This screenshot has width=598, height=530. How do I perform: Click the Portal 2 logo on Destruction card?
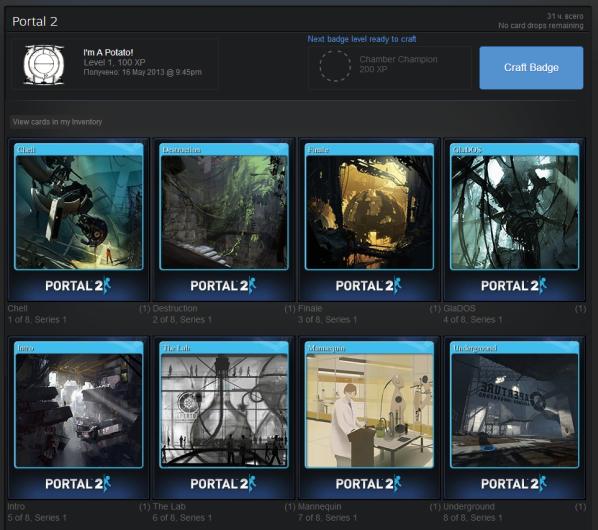pyautogui.click(x=223, y=285)
